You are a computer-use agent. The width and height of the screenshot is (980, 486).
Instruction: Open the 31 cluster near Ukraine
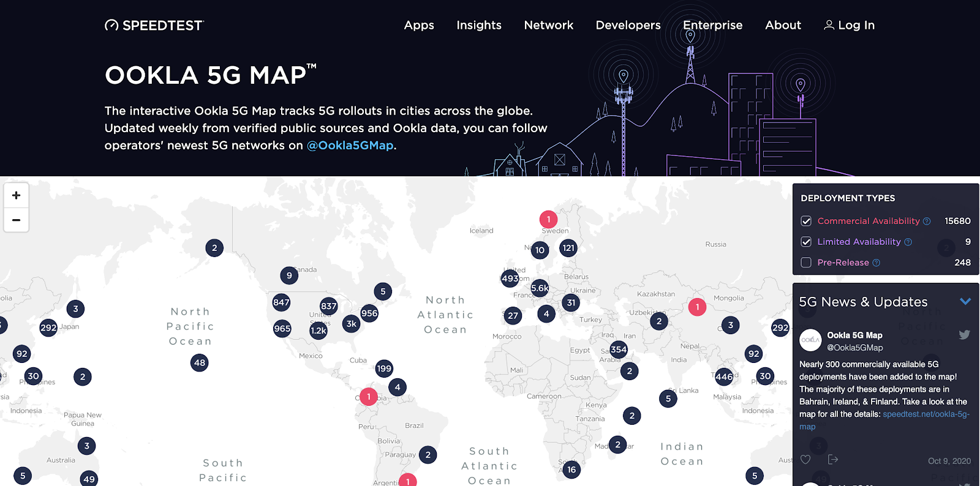(571, 302)
